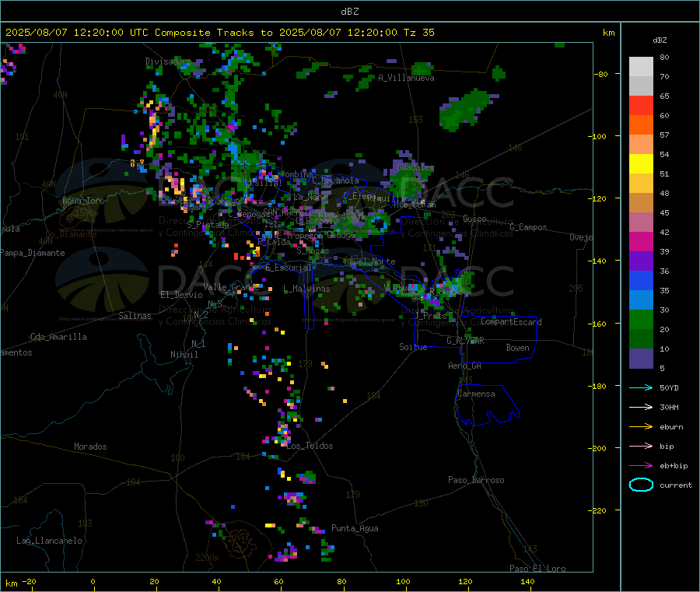700x592 pixels.
Task: Select the red swatch between 65 and 60
Action: 641,106
